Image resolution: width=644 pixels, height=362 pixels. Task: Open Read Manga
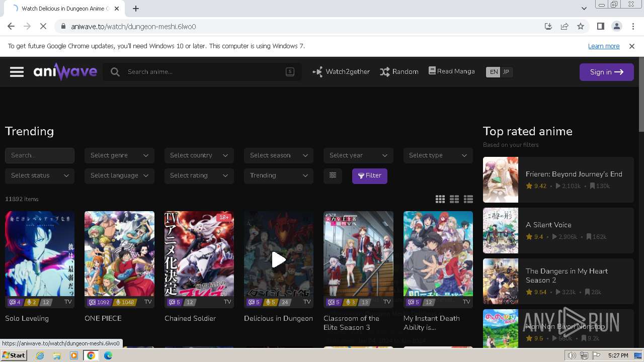coord(451,71)
